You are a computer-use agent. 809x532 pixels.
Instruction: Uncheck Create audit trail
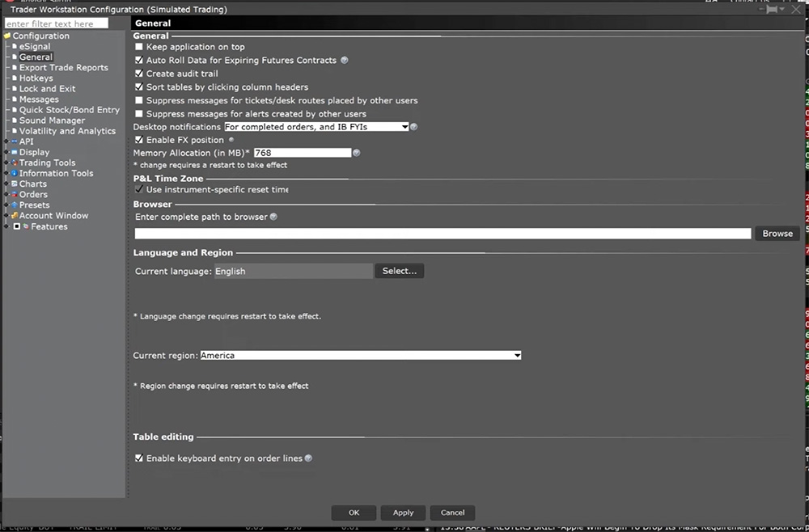tap(139, 74)
